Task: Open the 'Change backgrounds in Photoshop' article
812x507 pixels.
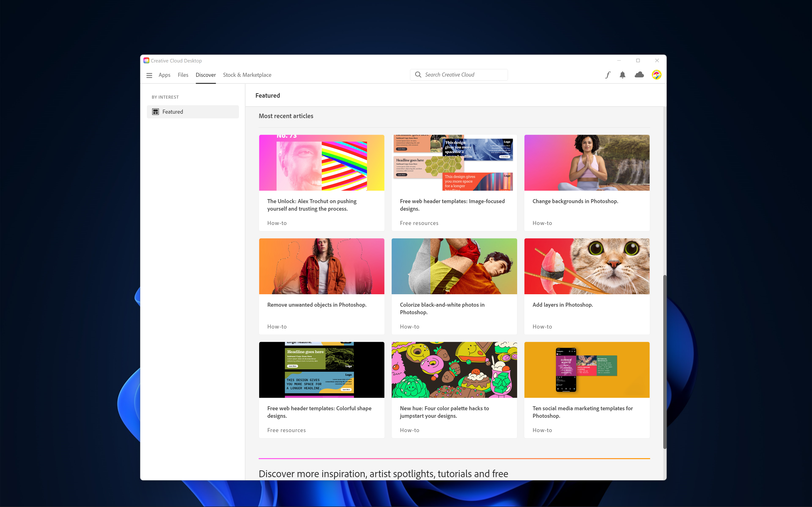Action: tap(575, 201)
